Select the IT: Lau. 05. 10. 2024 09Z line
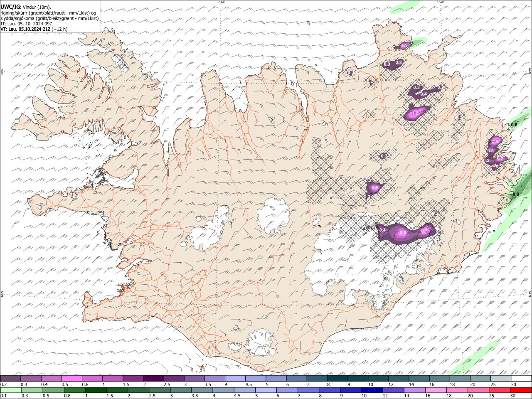 click(26, 24)
